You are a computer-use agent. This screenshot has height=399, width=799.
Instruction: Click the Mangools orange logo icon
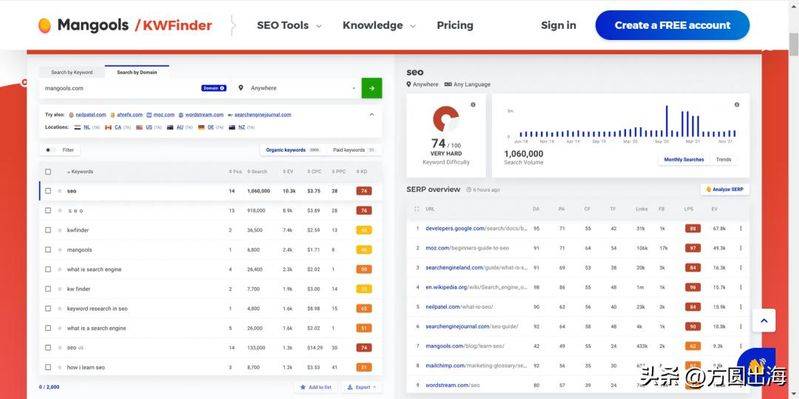44,25
